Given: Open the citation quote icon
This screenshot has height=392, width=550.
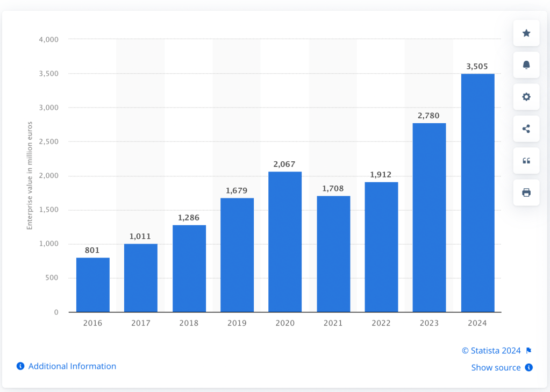Looking at the screenshot, I should 526,161.
